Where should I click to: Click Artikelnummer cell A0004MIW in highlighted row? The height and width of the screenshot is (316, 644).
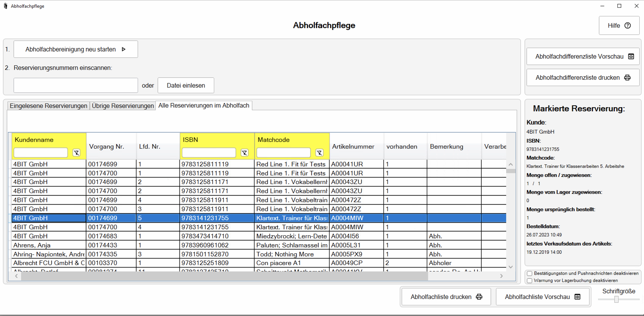point(357,218)
